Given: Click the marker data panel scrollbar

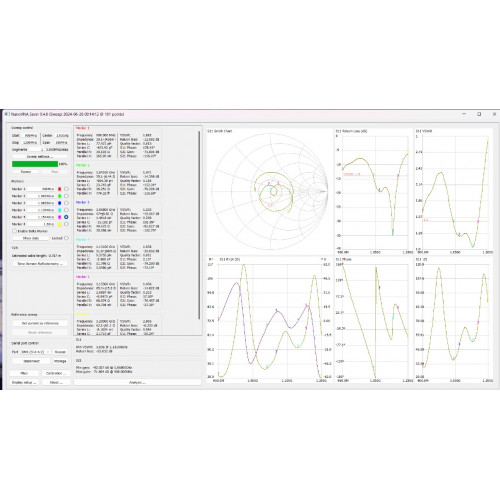Looking at the screenshot, I should 199,225.
